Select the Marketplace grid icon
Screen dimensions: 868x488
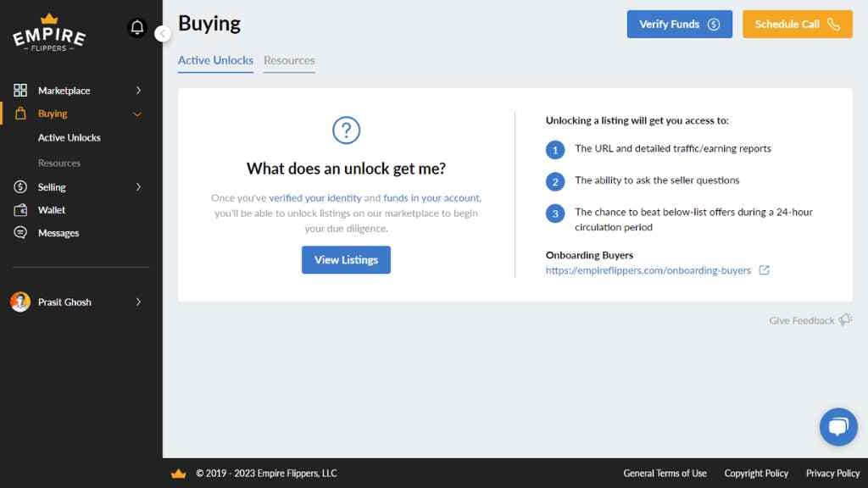pos(20,90)
